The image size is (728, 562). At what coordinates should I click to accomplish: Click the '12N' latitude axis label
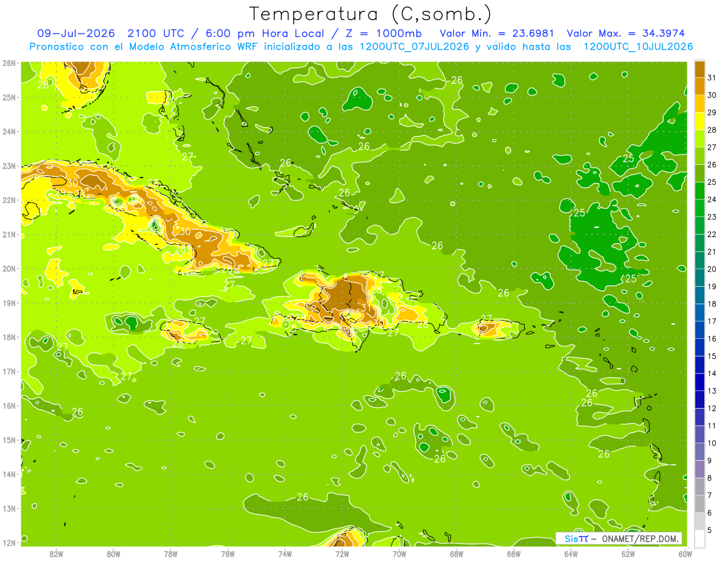tap(8, 543)
